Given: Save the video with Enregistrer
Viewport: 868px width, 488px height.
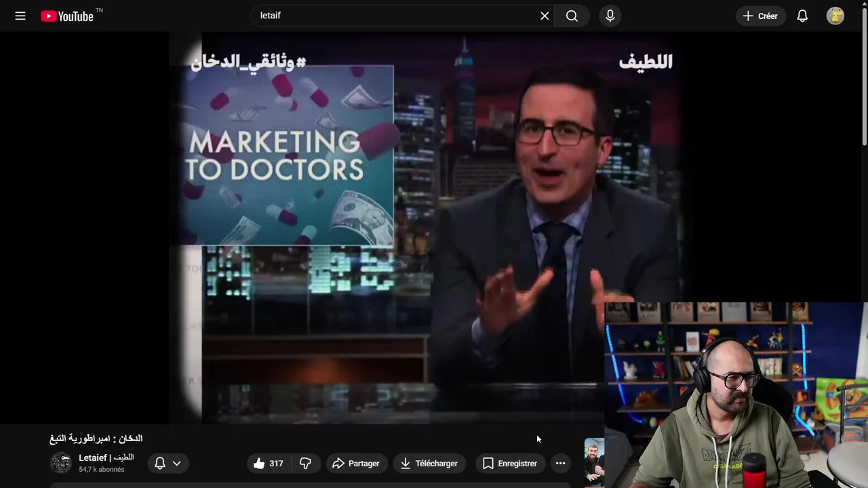Looking at the screenshot, I should tap(510, 464).
